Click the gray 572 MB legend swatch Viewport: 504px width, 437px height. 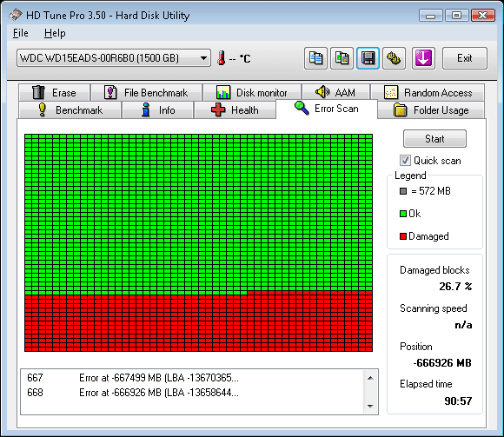[402, 191]
